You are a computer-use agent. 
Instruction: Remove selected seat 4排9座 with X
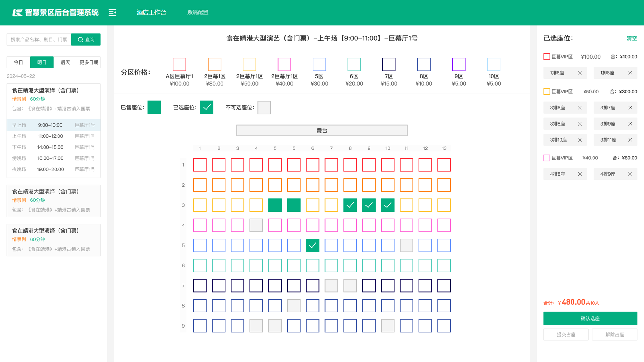coord(630,174)
